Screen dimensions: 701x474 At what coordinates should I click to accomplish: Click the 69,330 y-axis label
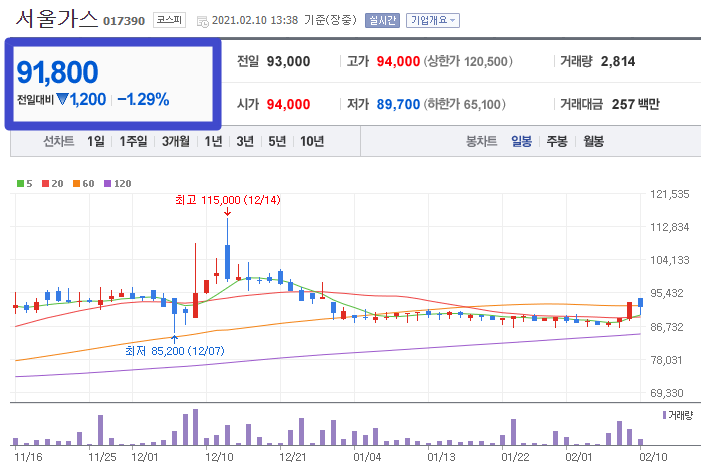click(667, 393)
